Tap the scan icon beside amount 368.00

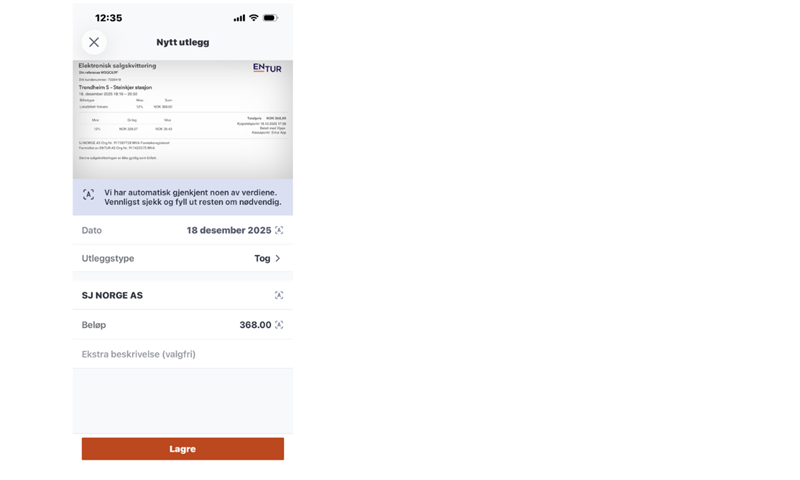(279, 325)
